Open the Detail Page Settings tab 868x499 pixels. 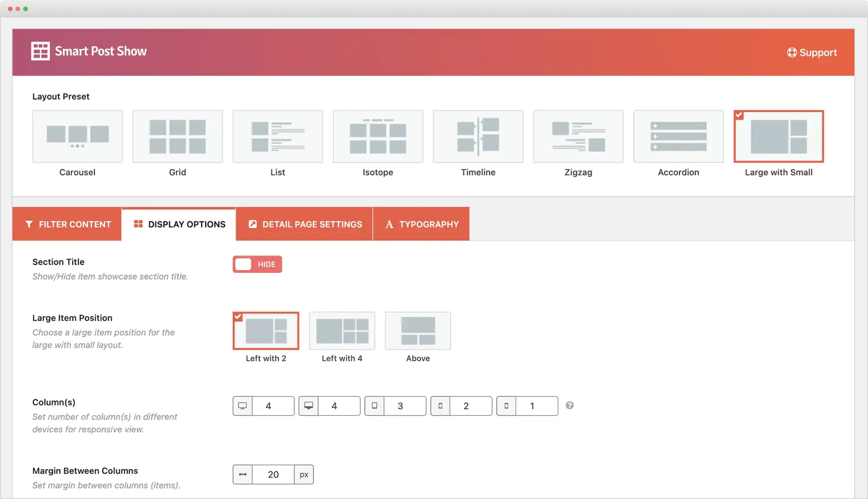[x=305, y=224]
